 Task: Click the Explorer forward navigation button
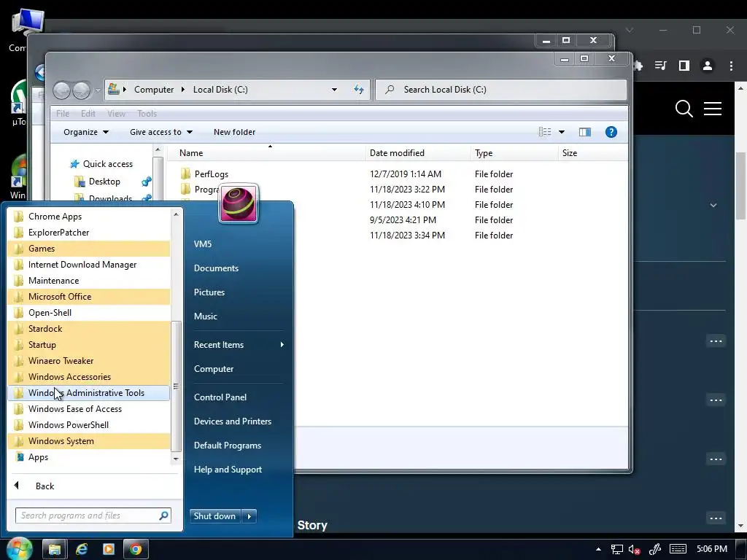(82, 90)
